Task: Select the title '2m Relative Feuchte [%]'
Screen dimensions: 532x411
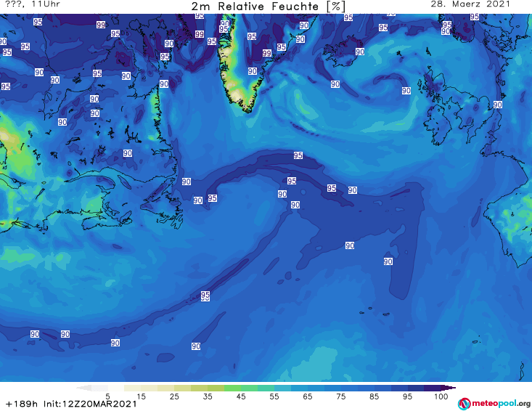Action: tap(269, 6)
